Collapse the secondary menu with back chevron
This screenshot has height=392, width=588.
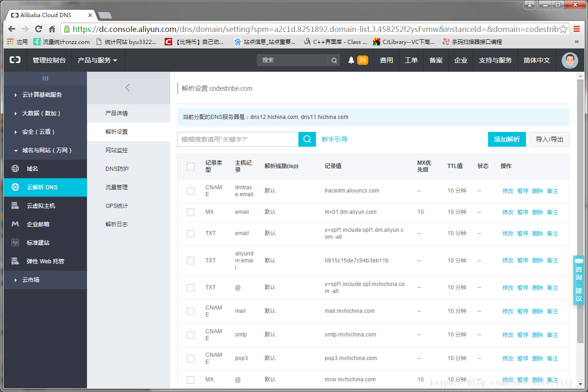(x=128, y=87)
